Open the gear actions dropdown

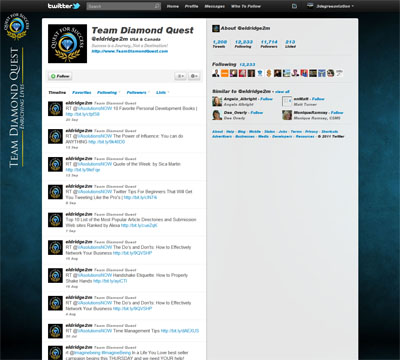(x=194, y=76)
